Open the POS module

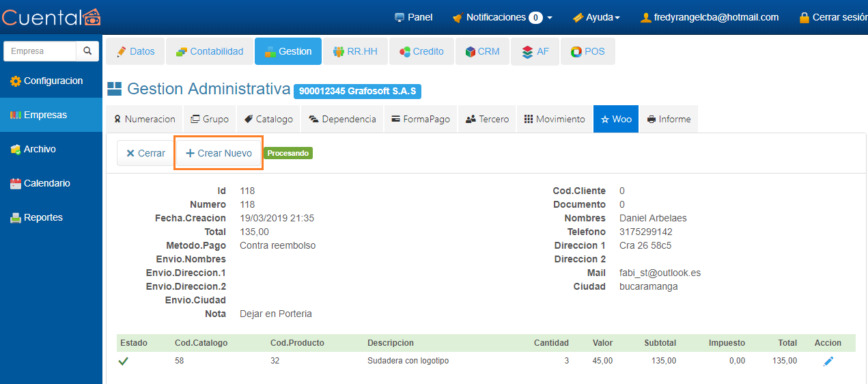pos(587,51)
